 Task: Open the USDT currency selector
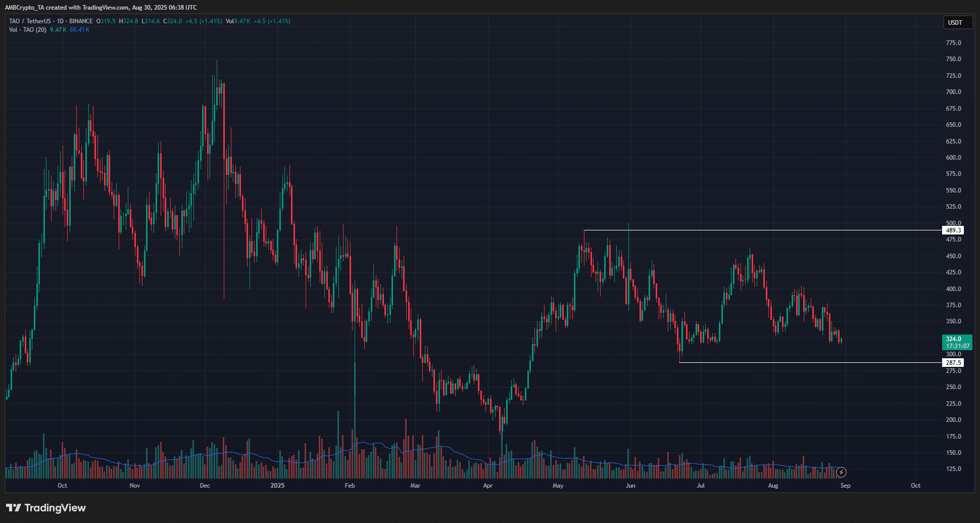[955, 22]
